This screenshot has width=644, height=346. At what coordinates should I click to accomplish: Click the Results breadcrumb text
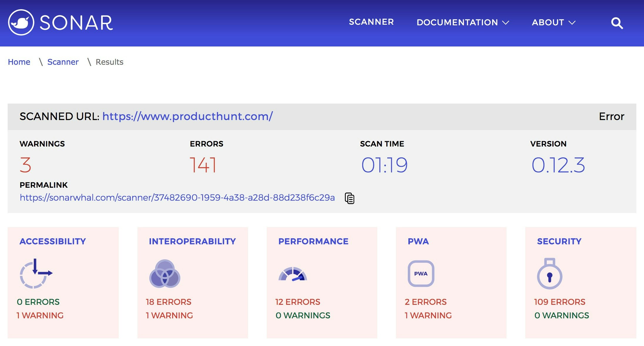pyautogui.click(x=110, y=62)
